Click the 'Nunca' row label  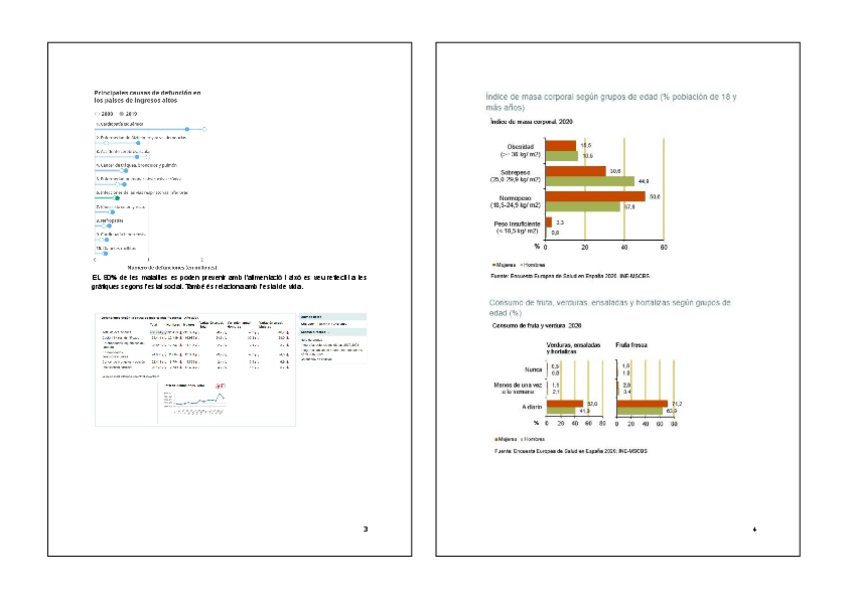coord(533,370)
